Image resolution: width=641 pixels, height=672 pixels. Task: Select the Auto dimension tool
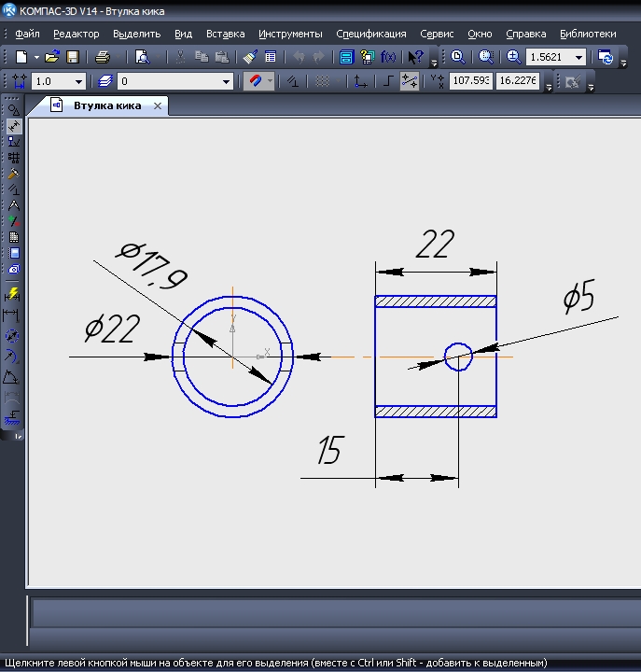pos(12,295)
